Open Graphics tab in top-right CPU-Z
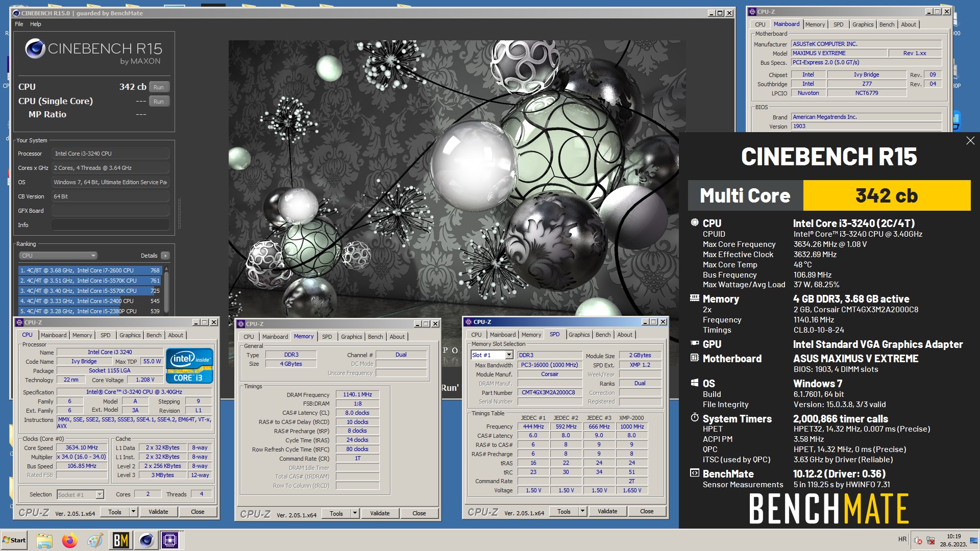This screenshot has height=551, width=980. 863,24
